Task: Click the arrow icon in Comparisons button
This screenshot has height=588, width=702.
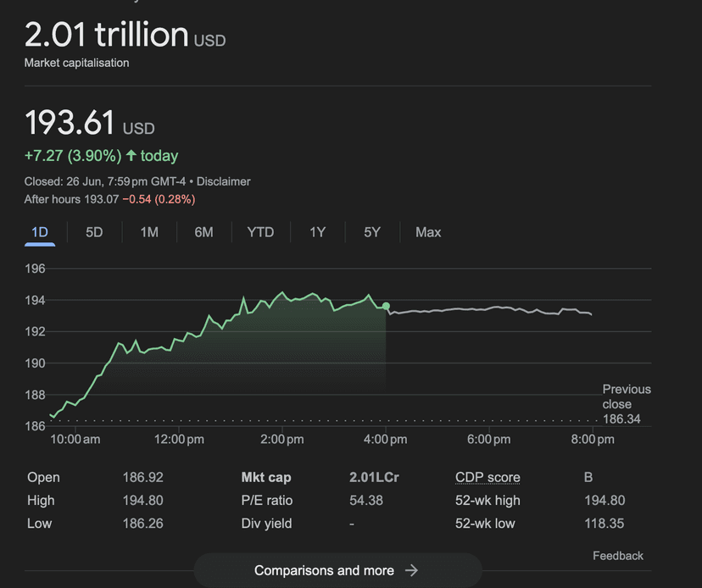Action: (x=411, y=570)
